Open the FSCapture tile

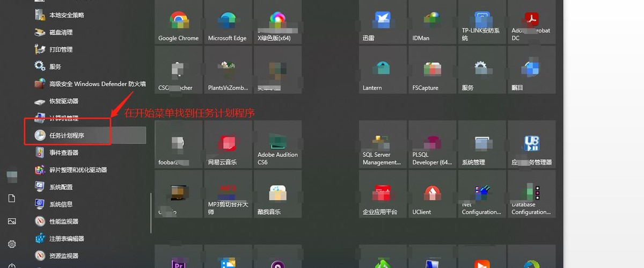[432, 70]
